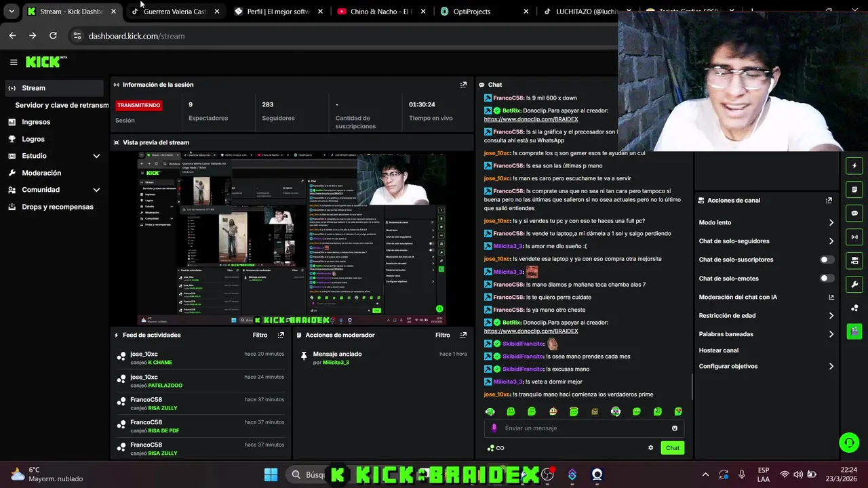Click SkibidiFrancito username in 'Is excusas mano' message
This screenshot has height=488, width=868.
tap(523, 369)
